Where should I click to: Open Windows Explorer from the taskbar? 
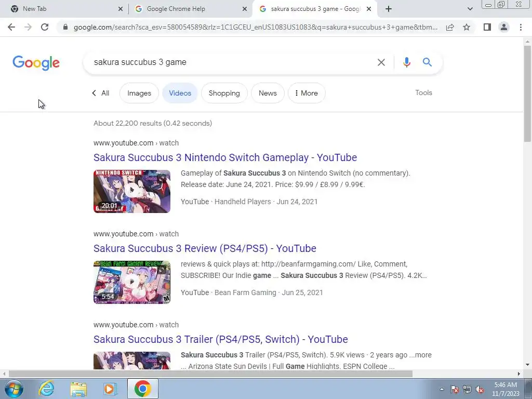[78, 389]
